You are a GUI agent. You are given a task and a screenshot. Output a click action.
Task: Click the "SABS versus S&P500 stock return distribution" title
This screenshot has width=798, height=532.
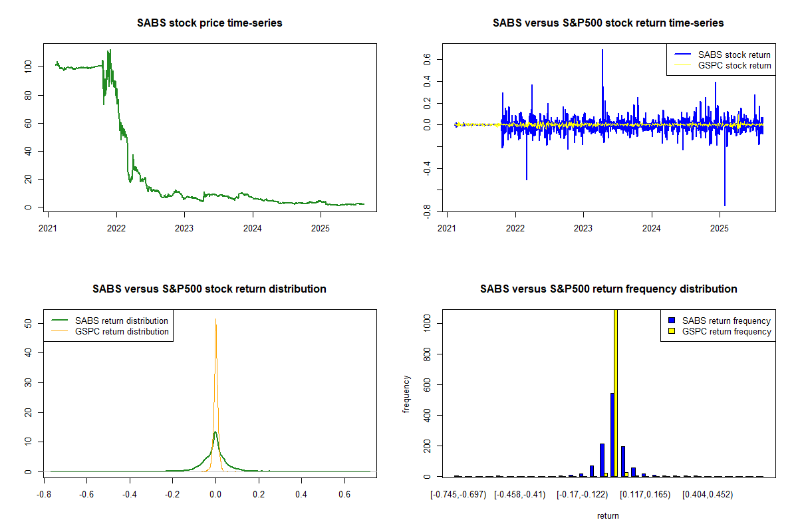coord(209,289)
